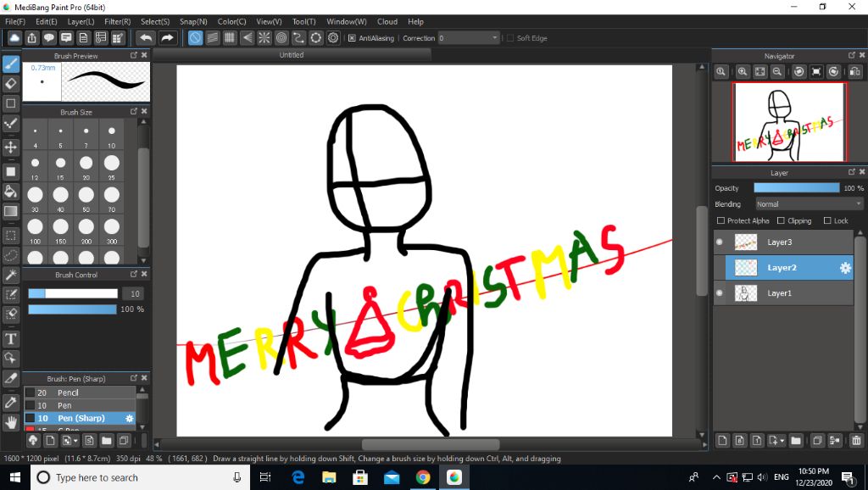Adjust the brush size slider
The width and height of the screenshot is (868, 490).
tap(73, 293)
